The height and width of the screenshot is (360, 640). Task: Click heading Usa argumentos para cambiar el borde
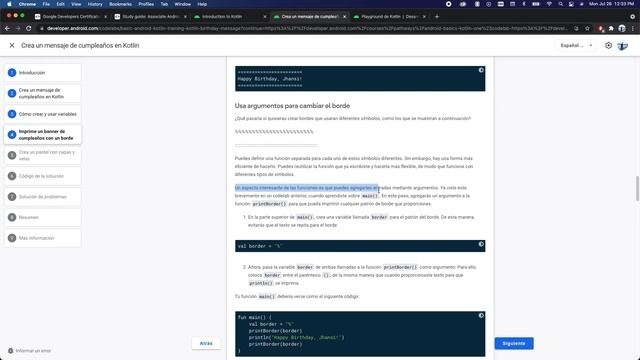292,106
